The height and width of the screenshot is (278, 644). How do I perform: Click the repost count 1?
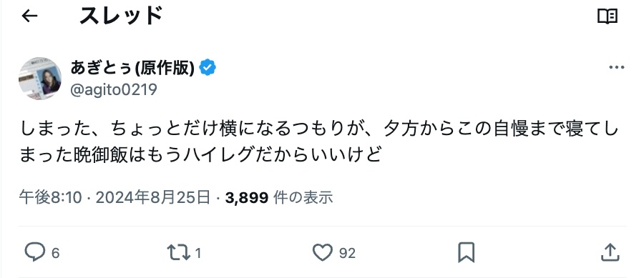(198, 254)
